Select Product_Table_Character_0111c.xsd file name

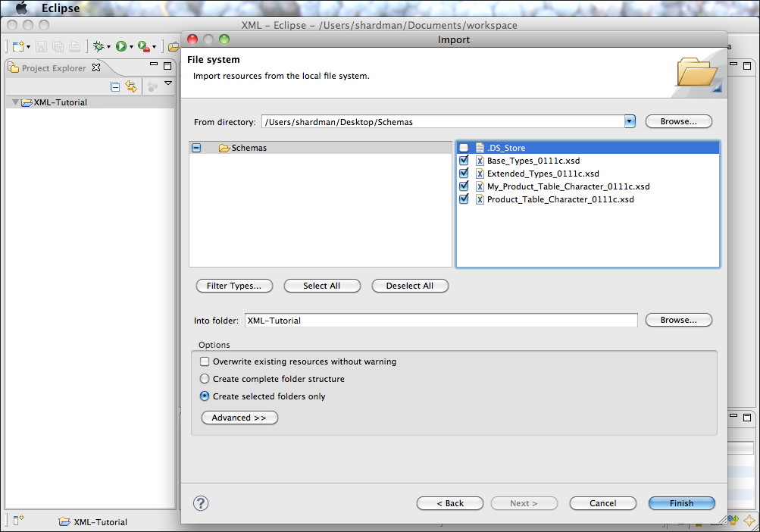(560, 199)
